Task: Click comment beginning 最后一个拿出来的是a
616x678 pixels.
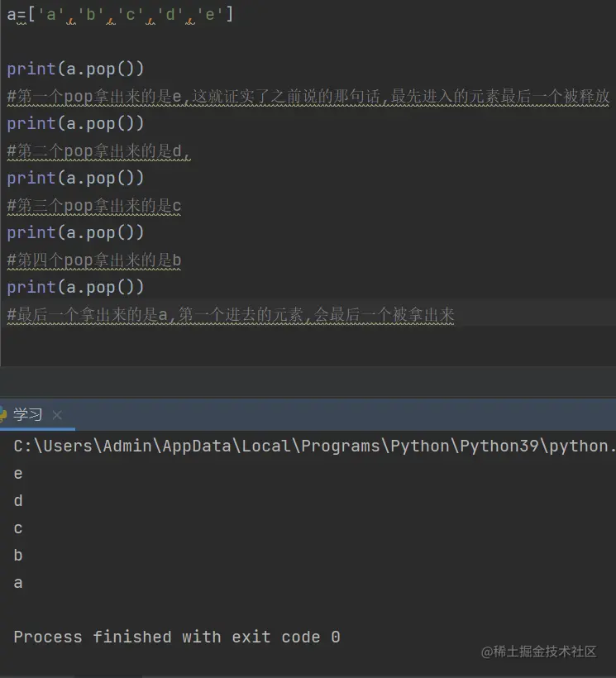Action: (231, 314)
